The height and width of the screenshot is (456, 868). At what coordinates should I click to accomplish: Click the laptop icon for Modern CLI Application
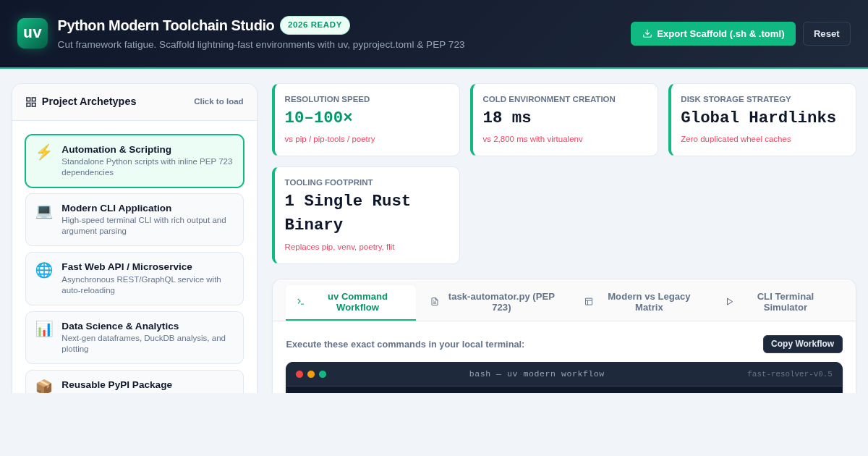[44, 211]
